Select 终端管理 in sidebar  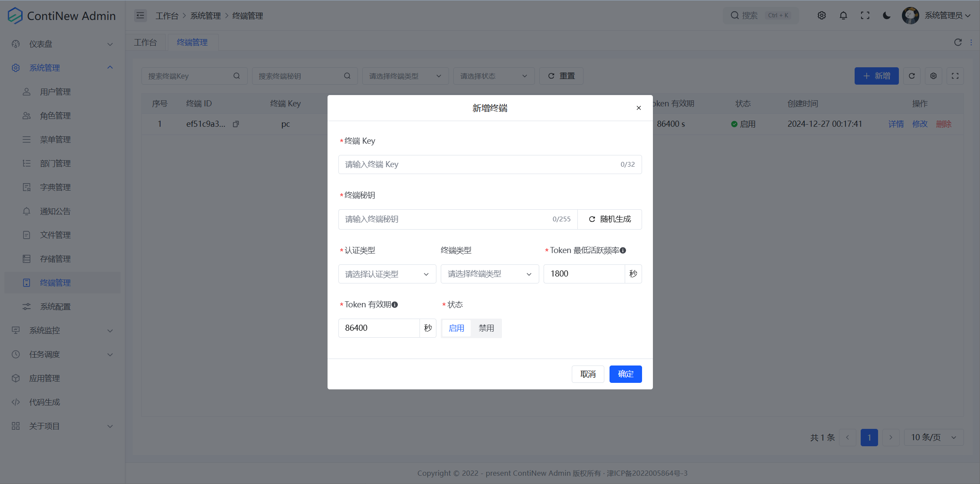[62, 283]
